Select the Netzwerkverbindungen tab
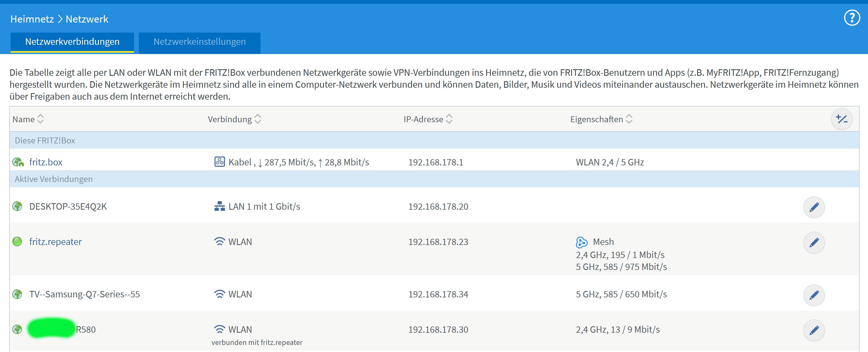 pos(72,42)
